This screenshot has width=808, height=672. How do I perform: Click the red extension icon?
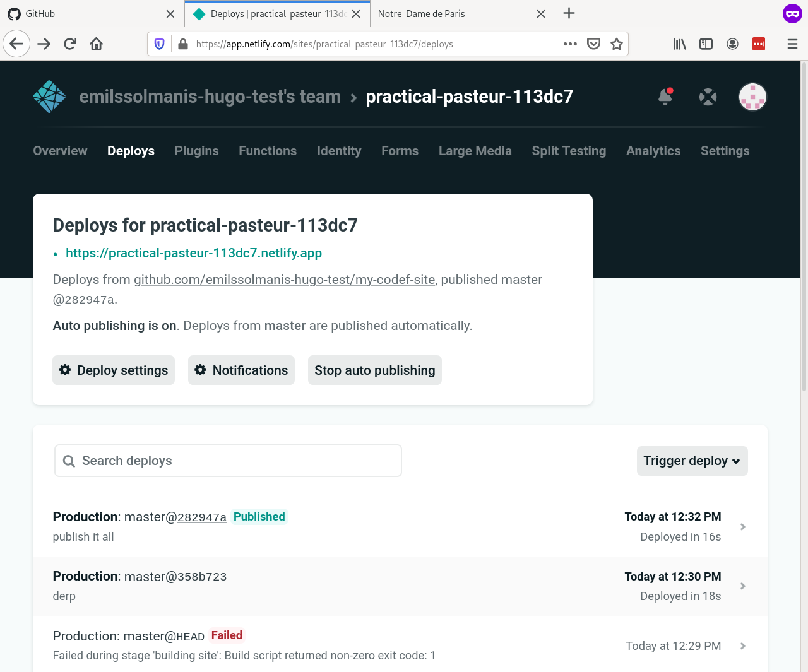[759, 44]
